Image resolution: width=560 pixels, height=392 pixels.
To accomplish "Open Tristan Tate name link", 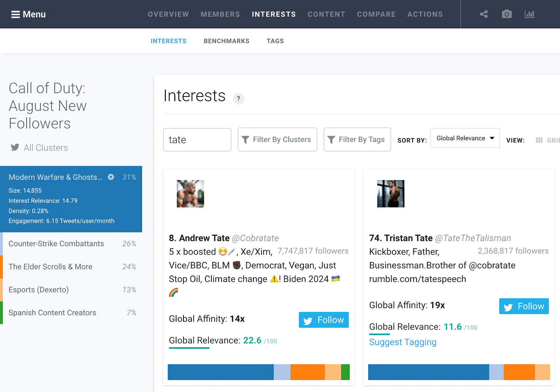I will tap(408, 238).
